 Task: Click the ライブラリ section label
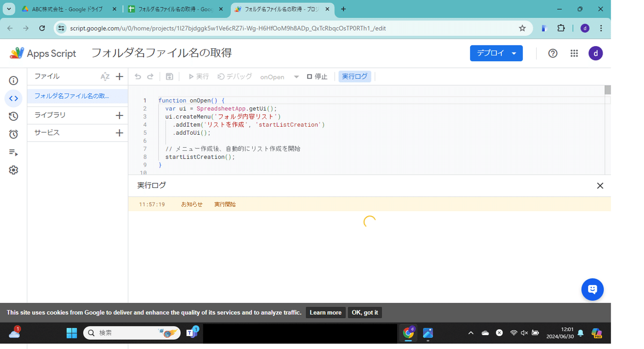pyautogui.click(x=50, y=115)
